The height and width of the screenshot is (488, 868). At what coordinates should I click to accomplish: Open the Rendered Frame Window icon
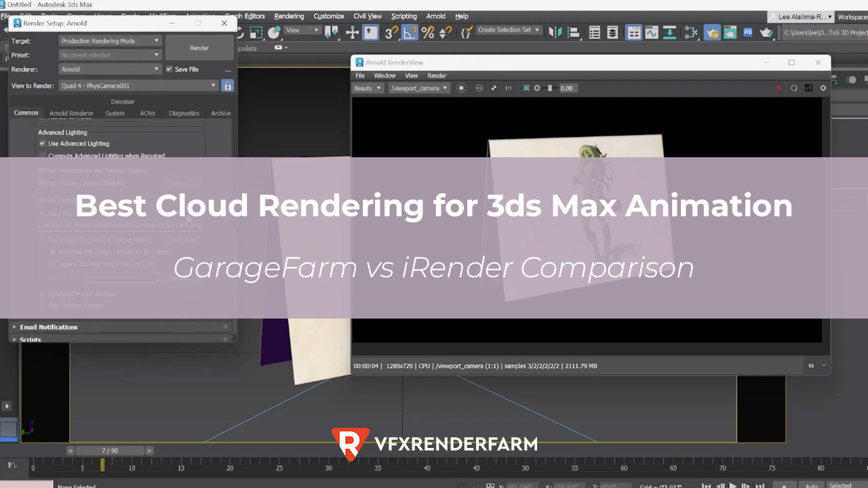coord(730,32)
